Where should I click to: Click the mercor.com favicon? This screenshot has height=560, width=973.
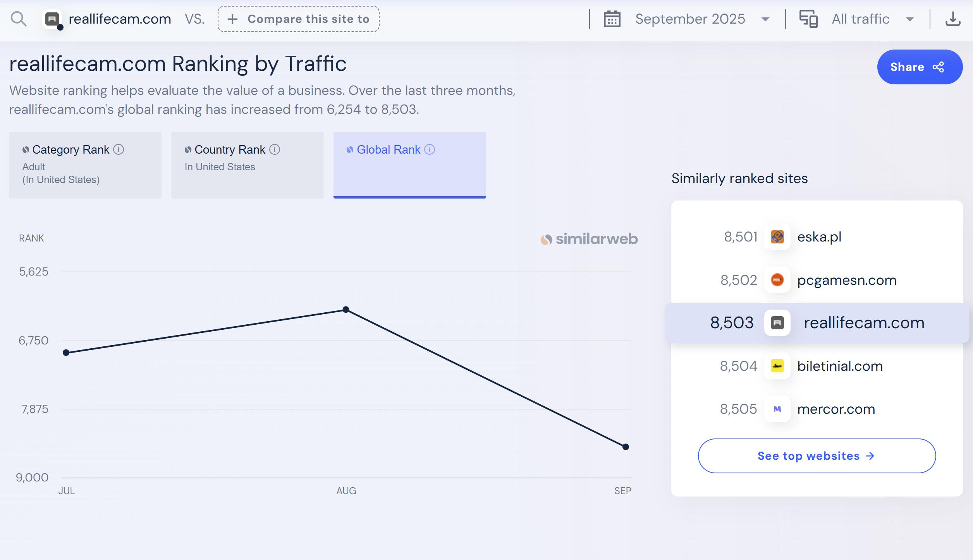coord(777,409)
